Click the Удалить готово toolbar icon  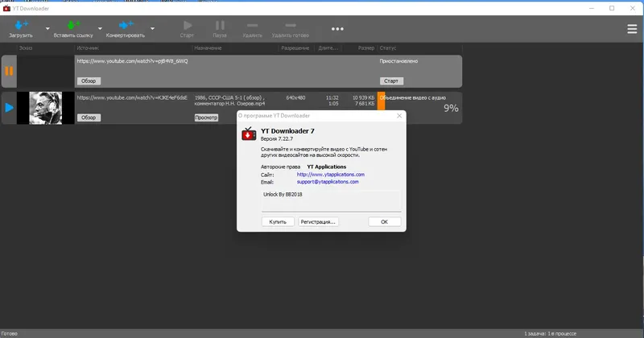291,26
